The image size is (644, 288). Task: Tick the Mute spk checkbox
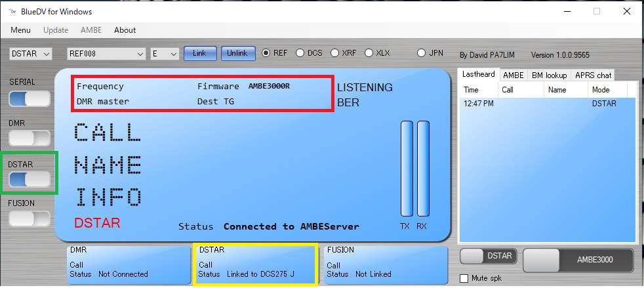click(x=465, y=278)
